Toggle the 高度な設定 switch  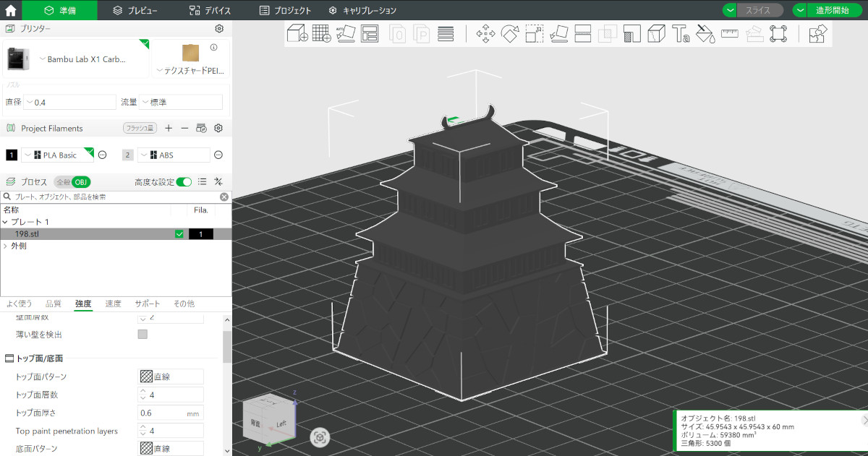(x=184, y=182)
